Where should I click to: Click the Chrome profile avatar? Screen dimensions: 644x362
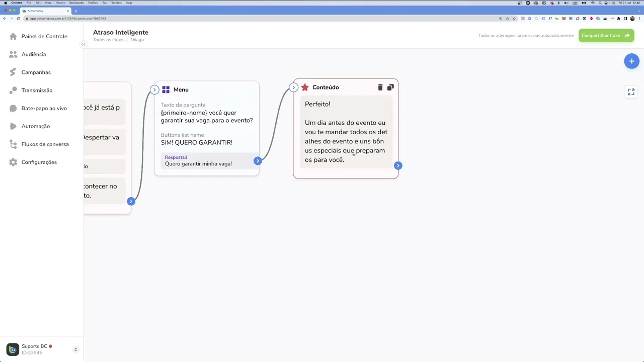632,19
